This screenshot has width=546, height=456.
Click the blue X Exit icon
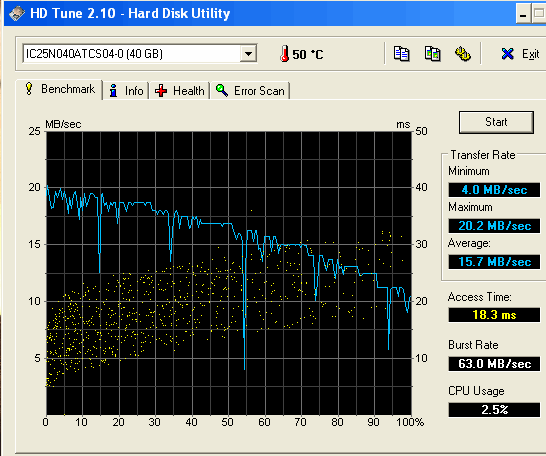(x=508, y=54)
